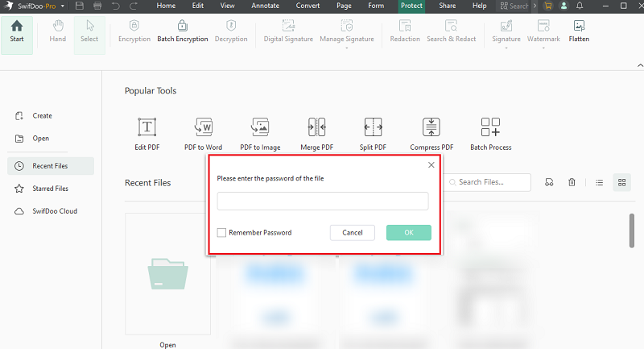Click the delete trash icon in Recent Files
This screenshot has height=349, width=644.
pyautogui.click(x=572, y=182)
